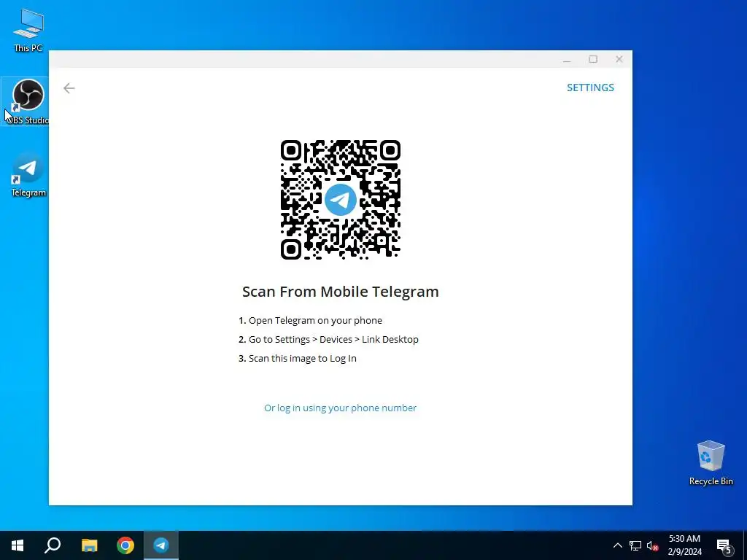Click the Telegram taskbar button
This screenshot has height=560, width=747.
click(161, 545)
